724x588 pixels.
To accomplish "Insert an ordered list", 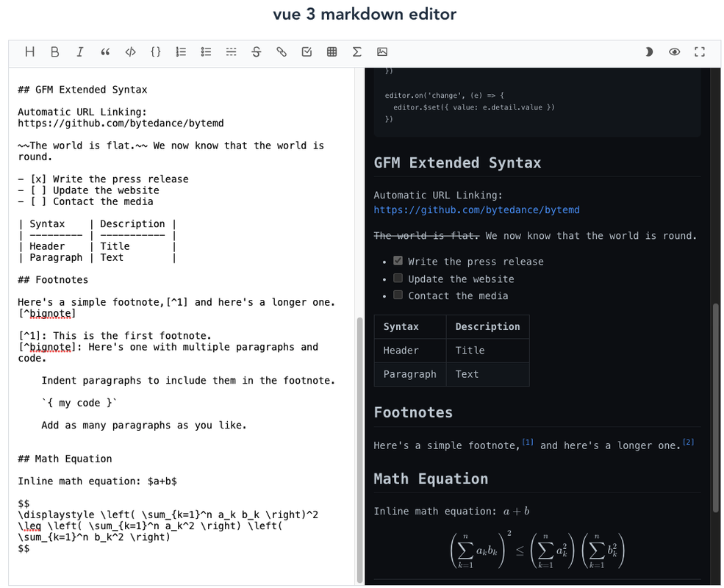I will [181, 51].
